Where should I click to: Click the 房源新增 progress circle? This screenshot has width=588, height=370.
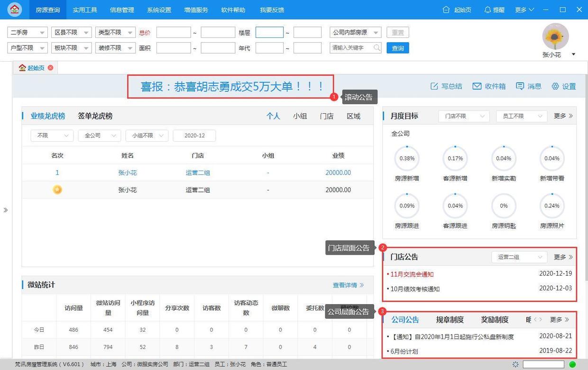(406, 159)
